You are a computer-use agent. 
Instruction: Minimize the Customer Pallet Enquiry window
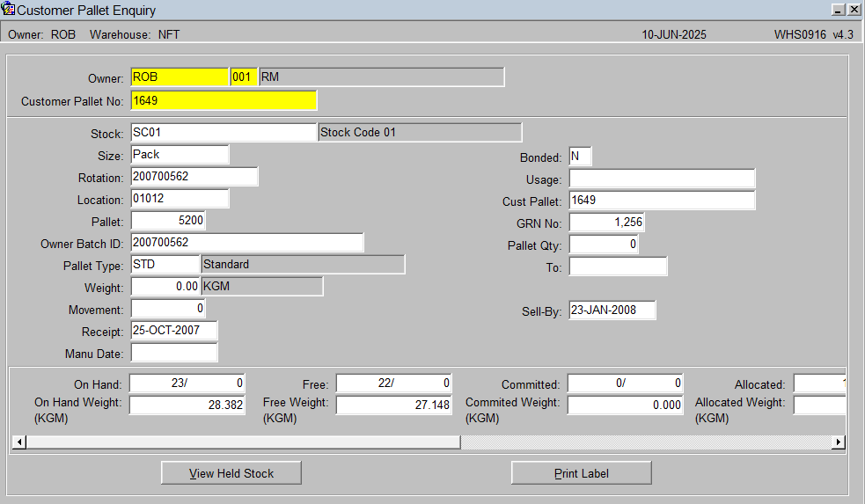pyautogui.click(x=838, y=10)
